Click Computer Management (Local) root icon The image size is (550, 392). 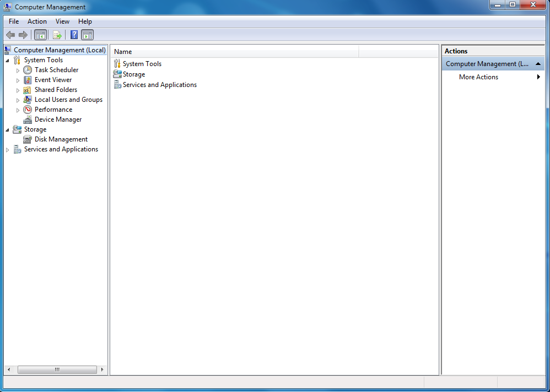pos(8,50)
